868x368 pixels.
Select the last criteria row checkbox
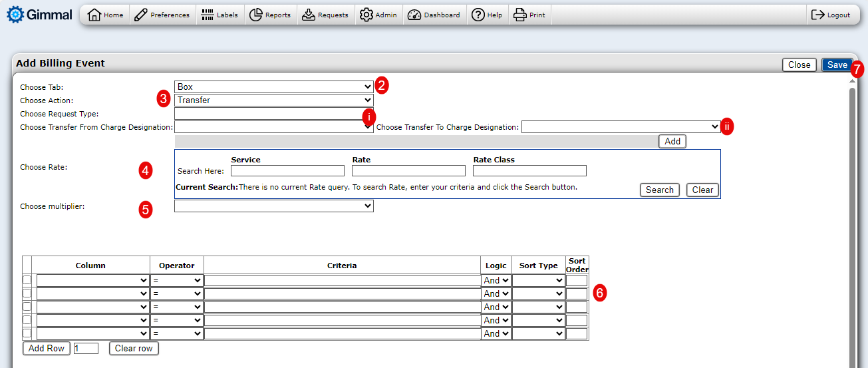pos(27,333)
